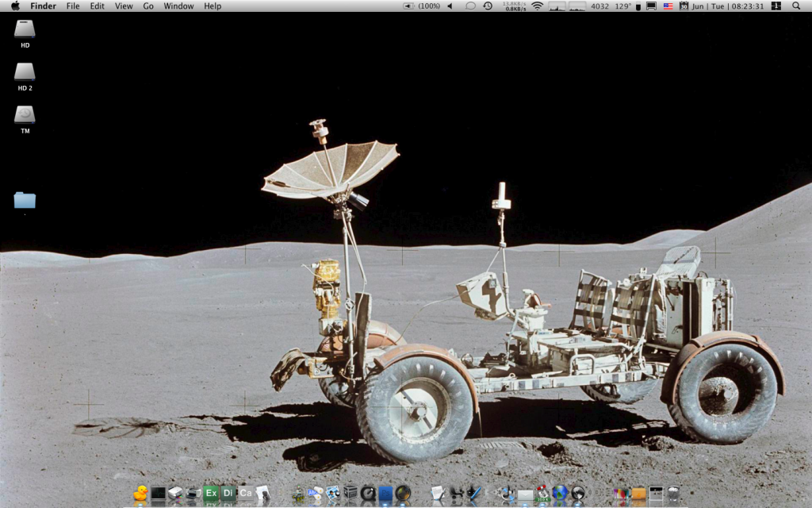Open the Window menu
The height and width of the screenshot is (508, 812).
coord(178,6)
